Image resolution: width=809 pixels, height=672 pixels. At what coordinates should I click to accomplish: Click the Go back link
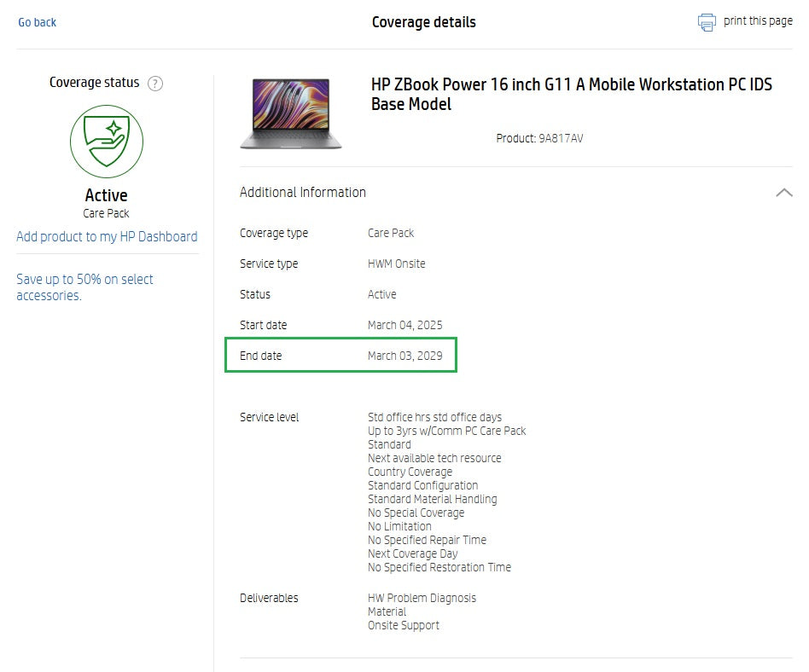(x=37, y=21)
